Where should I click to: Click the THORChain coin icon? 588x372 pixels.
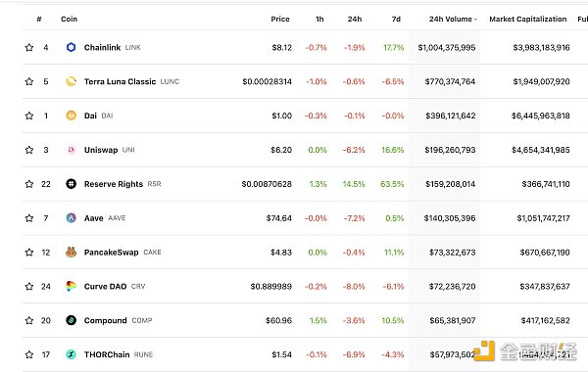click(71, 354)
